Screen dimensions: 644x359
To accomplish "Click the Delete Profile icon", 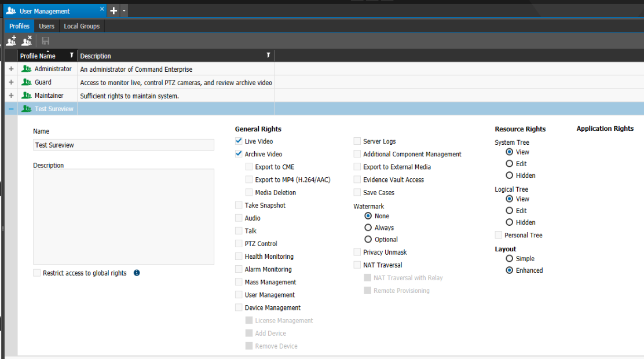I will click(27, 41).
